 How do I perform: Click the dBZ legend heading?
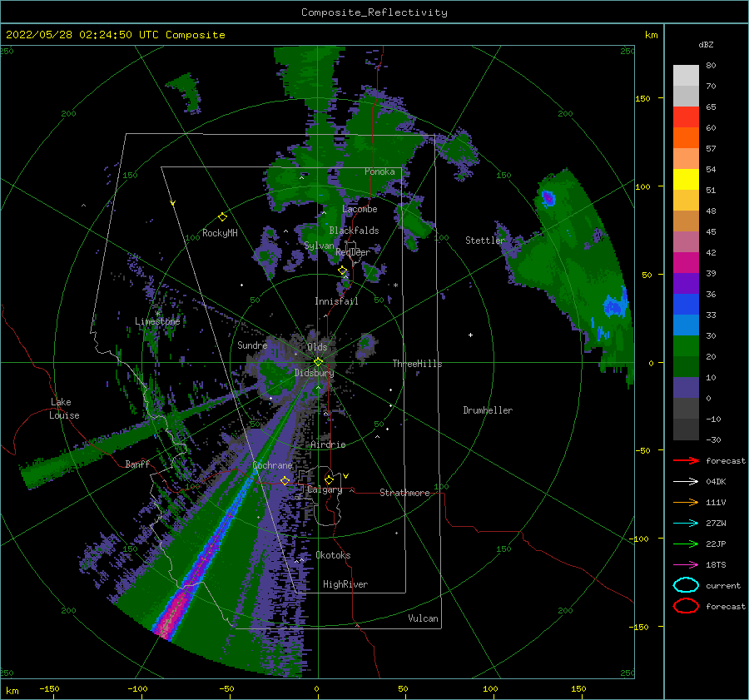[706, 45]
